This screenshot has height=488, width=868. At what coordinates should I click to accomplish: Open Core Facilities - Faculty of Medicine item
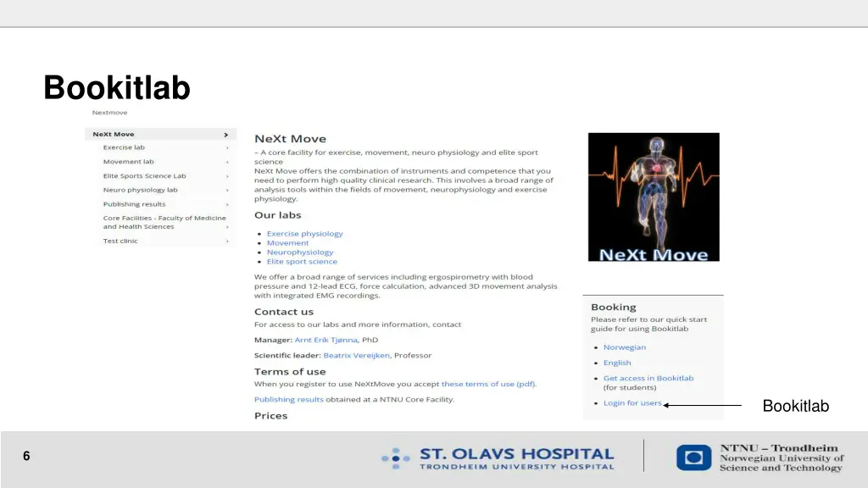pyautogui.click(x=164, y=222)
